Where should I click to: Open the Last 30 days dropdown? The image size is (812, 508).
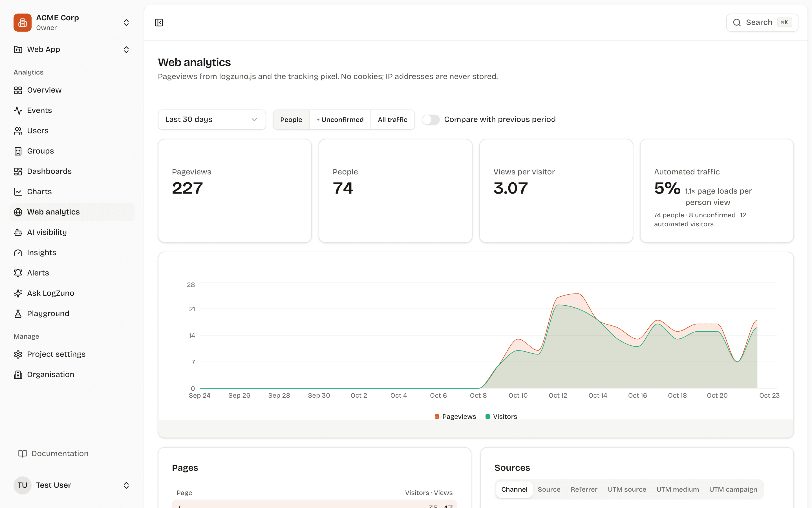tap(212, 120)
